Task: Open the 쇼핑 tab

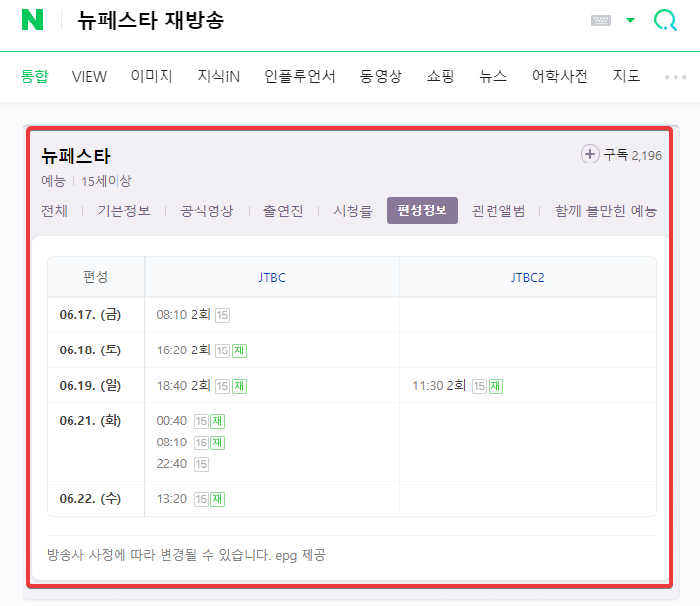Action: (x=441, y=76)
